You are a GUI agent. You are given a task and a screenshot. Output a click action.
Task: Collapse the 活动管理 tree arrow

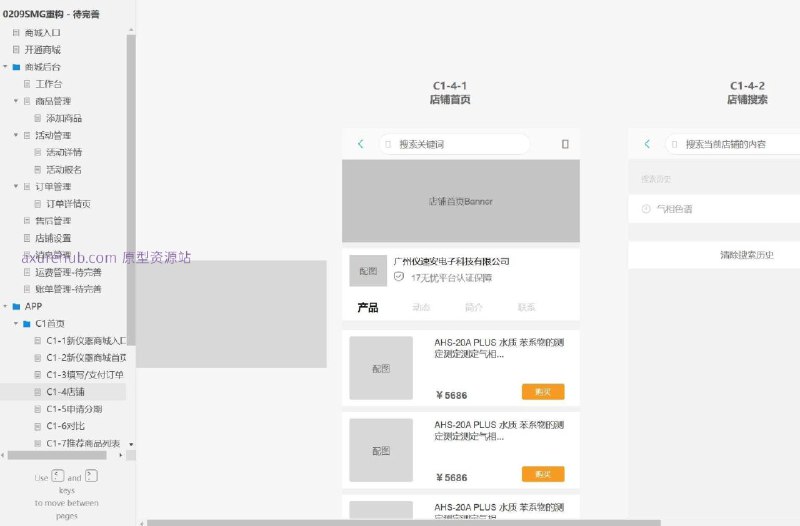click(x=16, y=135)
